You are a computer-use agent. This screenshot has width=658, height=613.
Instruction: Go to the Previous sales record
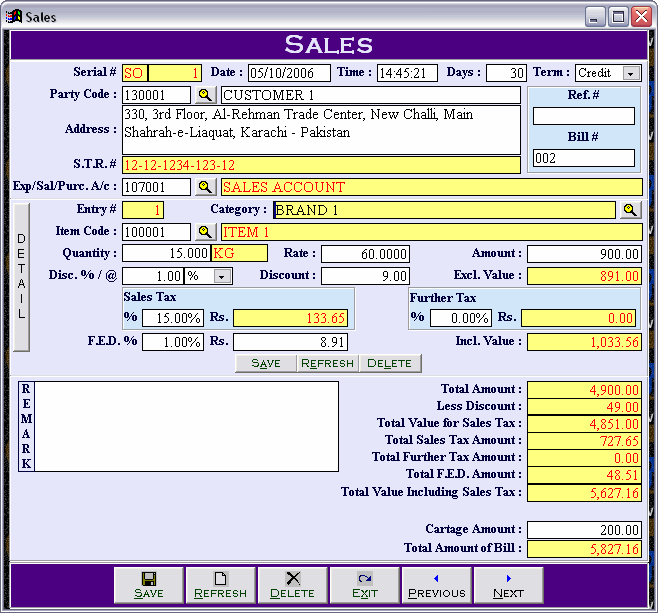click(x=437, y=585)
